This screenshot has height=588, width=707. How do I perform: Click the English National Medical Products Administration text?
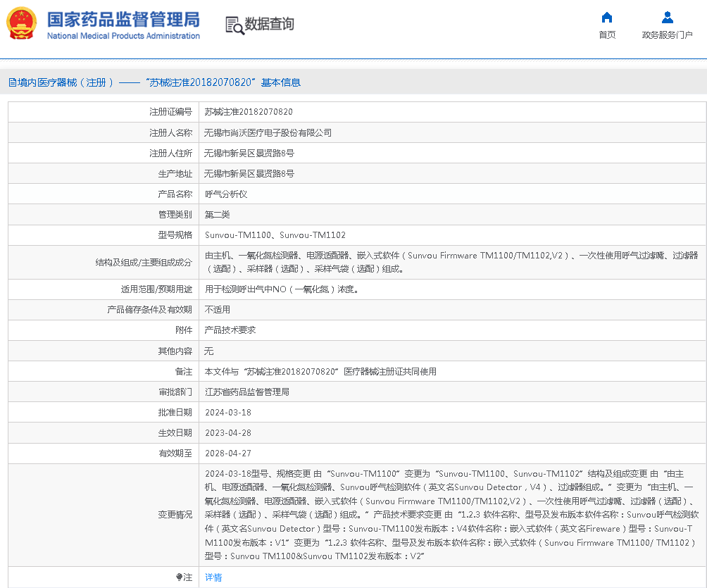pos(123,36)
